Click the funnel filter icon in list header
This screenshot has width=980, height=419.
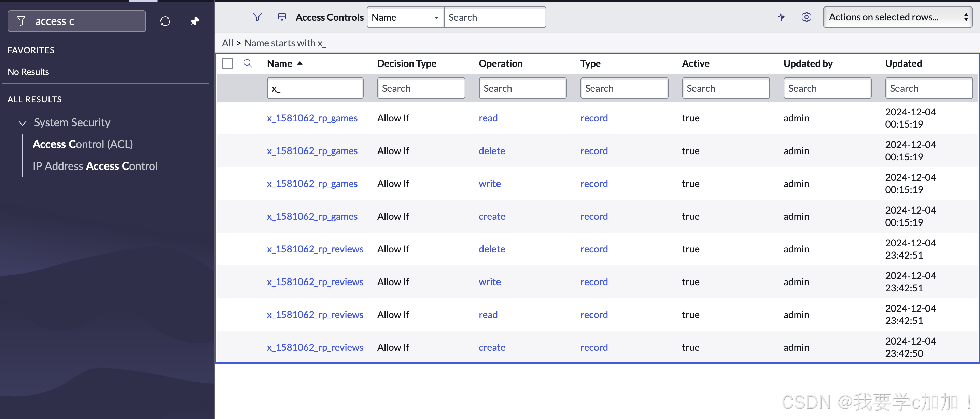point(257,17)
